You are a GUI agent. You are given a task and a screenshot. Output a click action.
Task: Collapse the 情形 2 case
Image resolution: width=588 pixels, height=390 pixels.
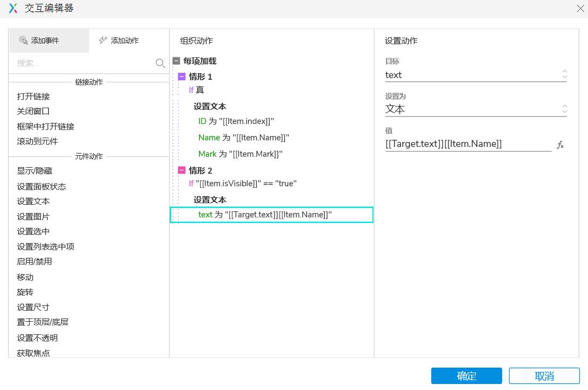tap(182, 170)
